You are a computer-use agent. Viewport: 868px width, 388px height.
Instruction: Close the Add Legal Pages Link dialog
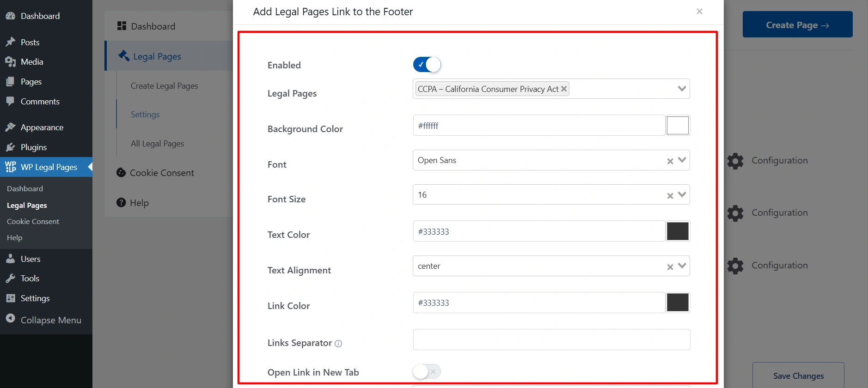pyautogui.click(x=700, y=12)
